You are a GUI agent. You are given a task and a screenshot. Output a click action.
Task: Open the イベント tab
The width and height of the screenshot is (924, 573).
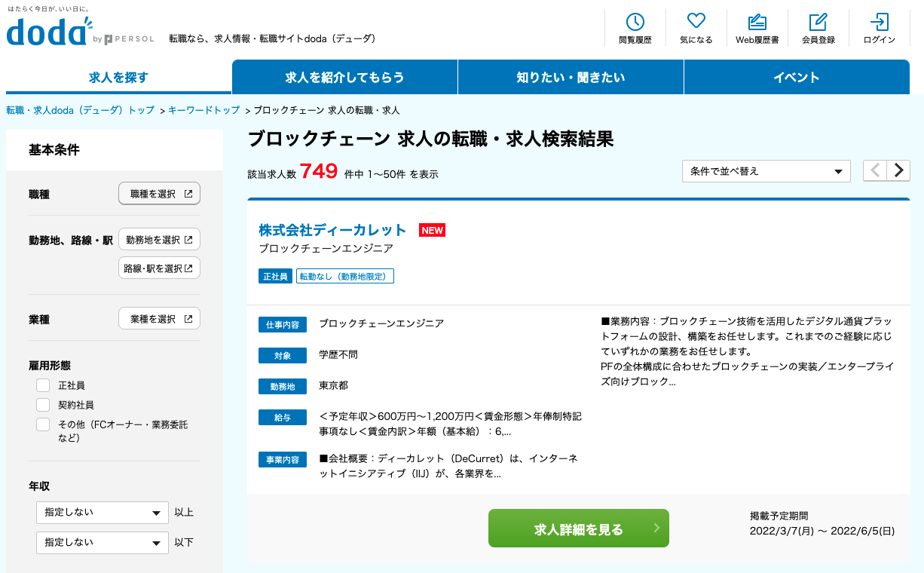click(797, 77)
